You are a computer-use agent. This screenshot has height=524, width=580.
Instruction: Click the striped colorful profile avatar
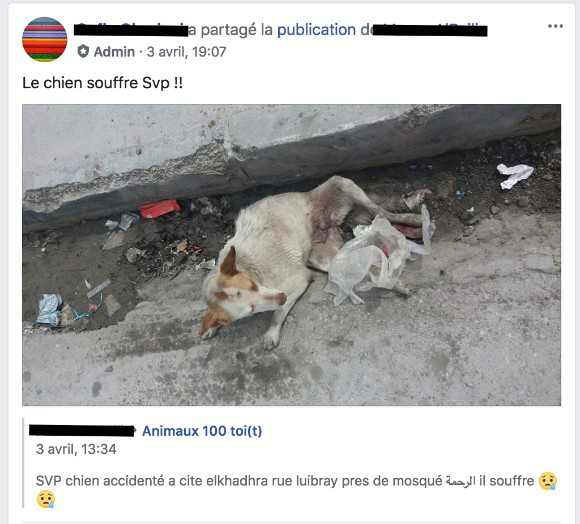pos(45,39)
